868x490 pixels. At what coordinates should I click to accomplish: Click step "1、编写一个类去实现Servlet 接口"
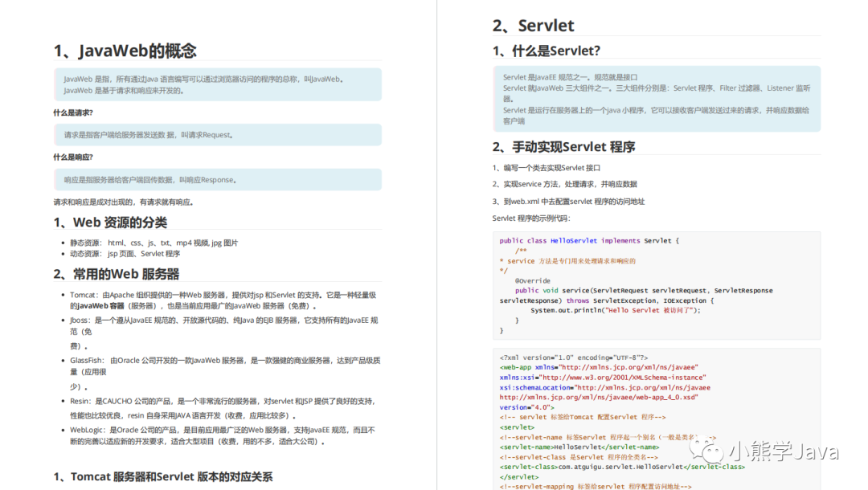[547, 168]
